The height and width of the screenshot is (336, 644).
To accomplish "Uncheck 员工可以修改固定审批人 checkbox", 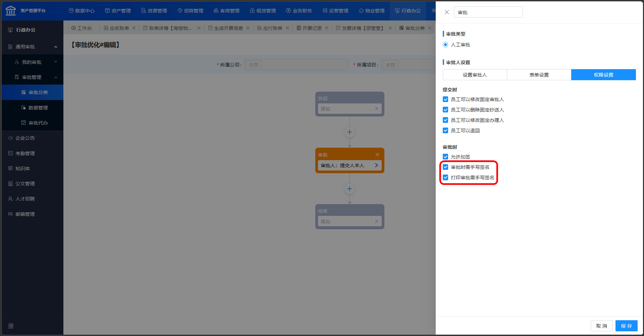I will tap(445, 99).
